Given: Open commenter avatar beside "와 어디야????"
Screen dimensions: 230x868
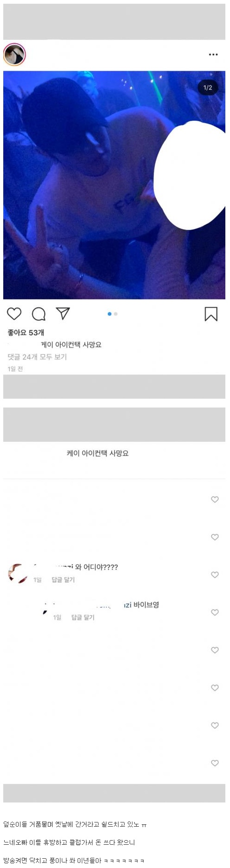Looking at the screenshot, I should point(18,573).
